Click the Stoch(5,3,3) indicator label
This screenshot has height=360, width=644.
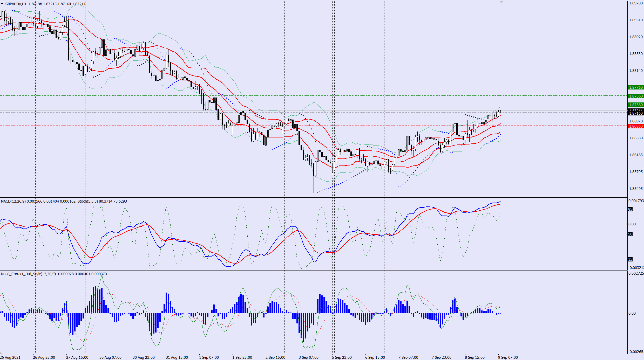tap(88, 201)
